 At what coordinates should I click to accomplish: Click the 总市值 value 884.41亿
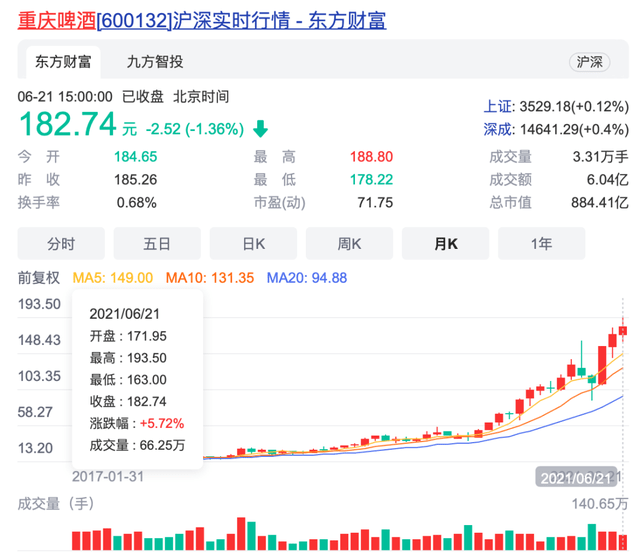[600, 202]
